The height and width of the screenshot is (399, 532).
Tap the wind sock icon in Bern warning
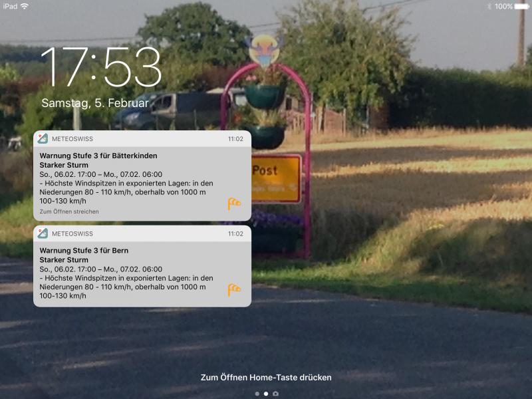[234, 289]
